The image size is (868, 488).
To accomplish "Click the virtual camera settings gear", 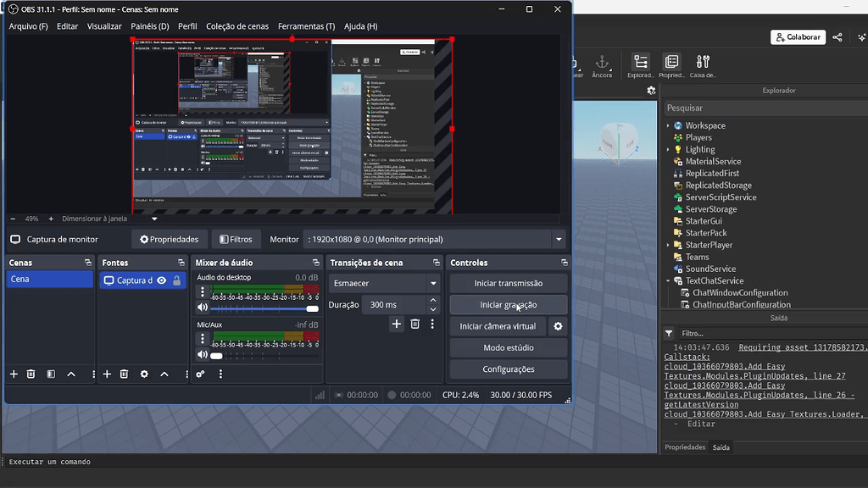I will 557,326.
